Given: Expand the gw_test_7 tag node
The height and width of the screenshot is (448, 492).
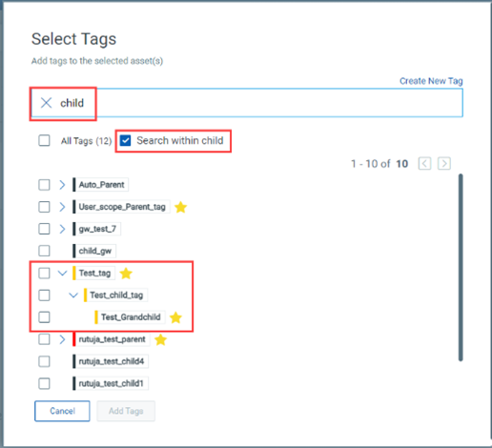Looking at the screenshot, I should pos(62,229).
